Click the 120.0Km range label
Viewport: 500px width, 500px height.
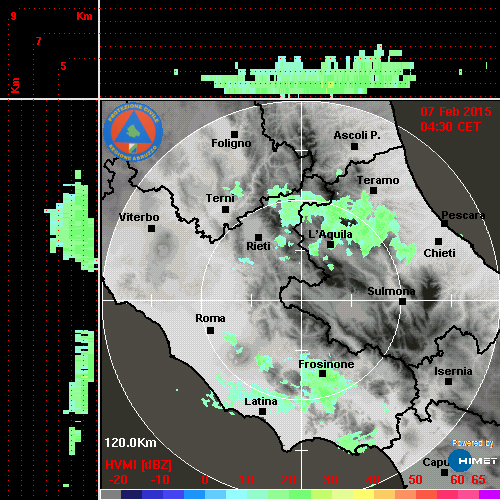130,443
